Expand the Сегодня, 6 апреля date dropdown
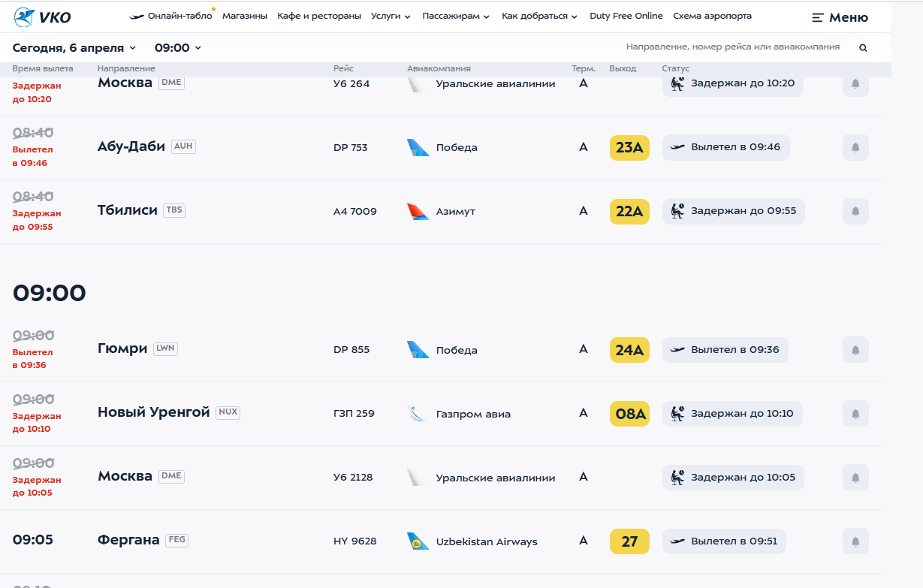 point(74,48)
